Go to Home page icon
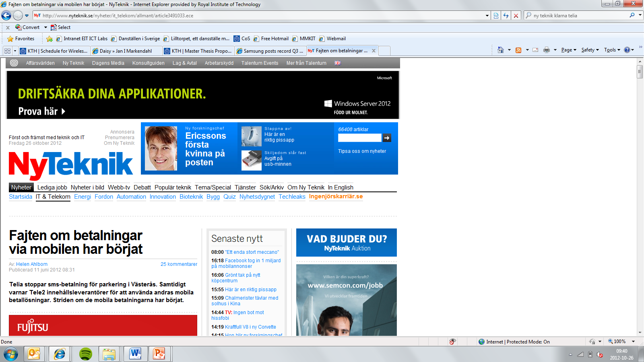Viewport: 644px width, 362px height. [x=501, y=50]
